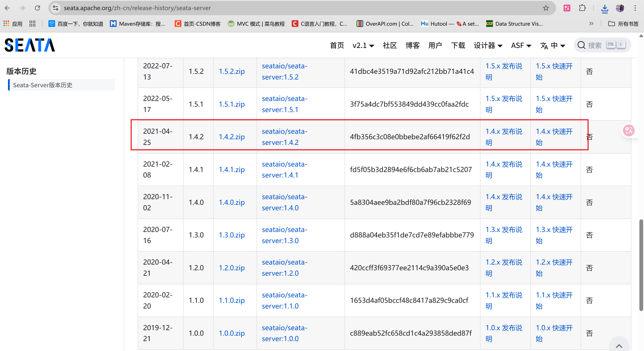Click the SEATA logo

click(30, 45)
